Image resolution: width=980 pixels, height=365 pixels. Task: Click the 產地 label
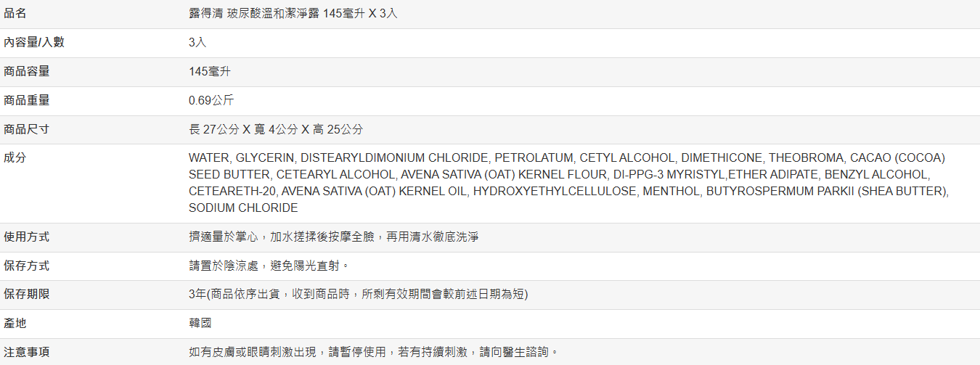(15, 323)
